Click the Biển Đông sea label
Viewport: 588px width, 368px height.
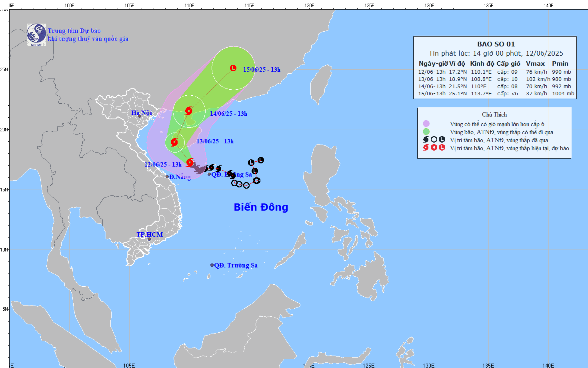[261, 207]
